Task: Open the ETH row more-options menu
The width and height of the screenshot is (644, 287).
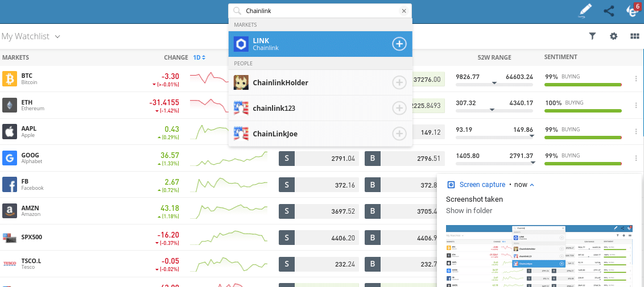Action: pos(636,105)
